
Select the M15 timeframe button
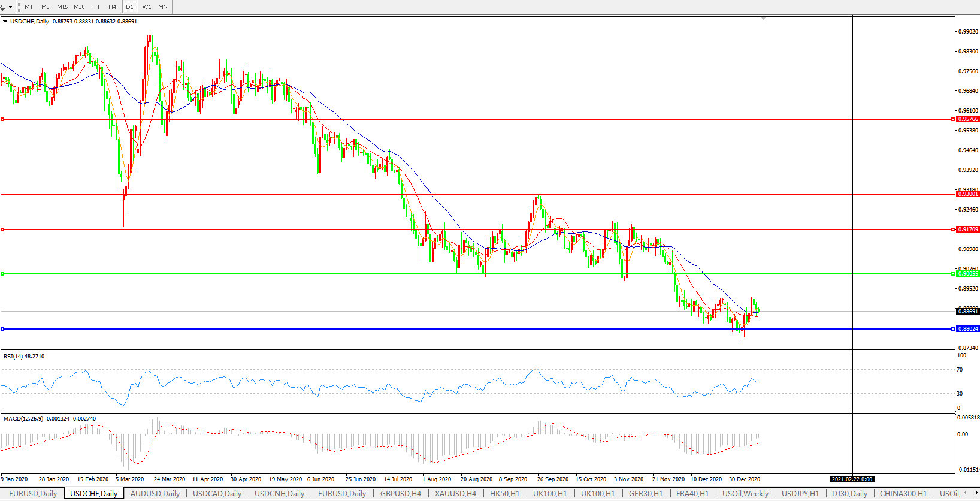(62, 7)
